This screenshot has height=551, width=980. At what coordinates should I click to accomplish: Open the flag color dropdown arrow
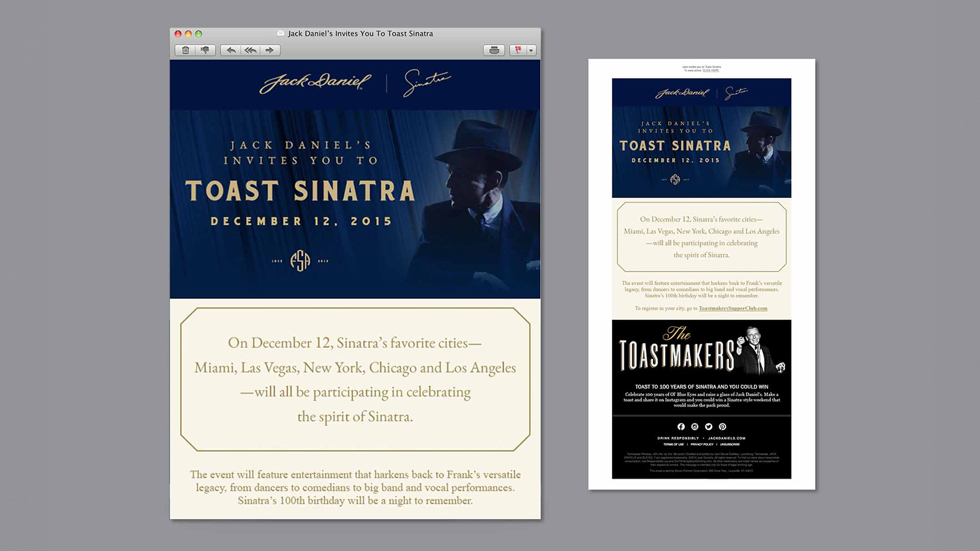tap(531, 50)
